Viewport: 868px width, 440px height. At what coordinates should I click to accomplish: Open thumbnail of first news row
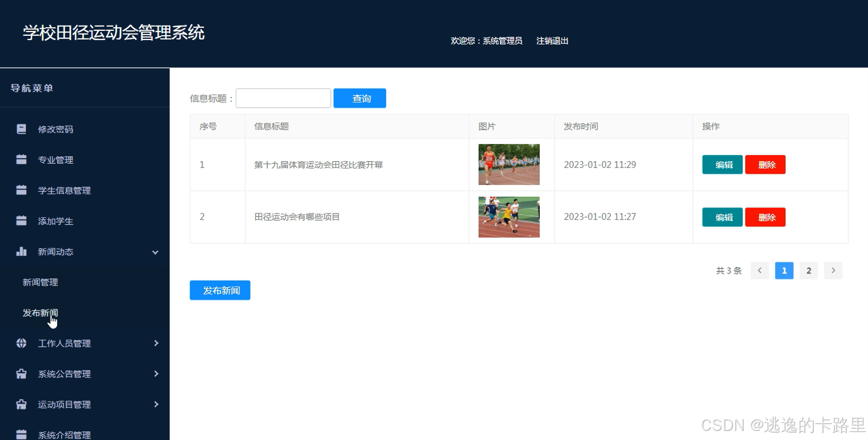coord(509,164)
